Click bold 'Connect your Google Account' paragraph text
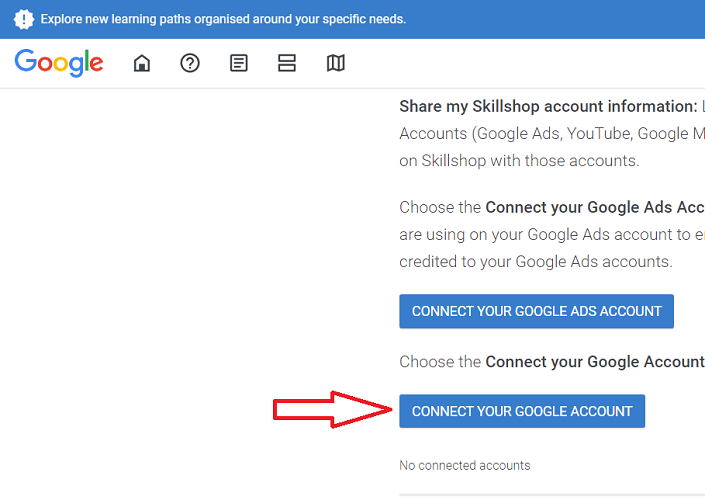This screenshot has height=500, width=705. (x=594, y=361)
